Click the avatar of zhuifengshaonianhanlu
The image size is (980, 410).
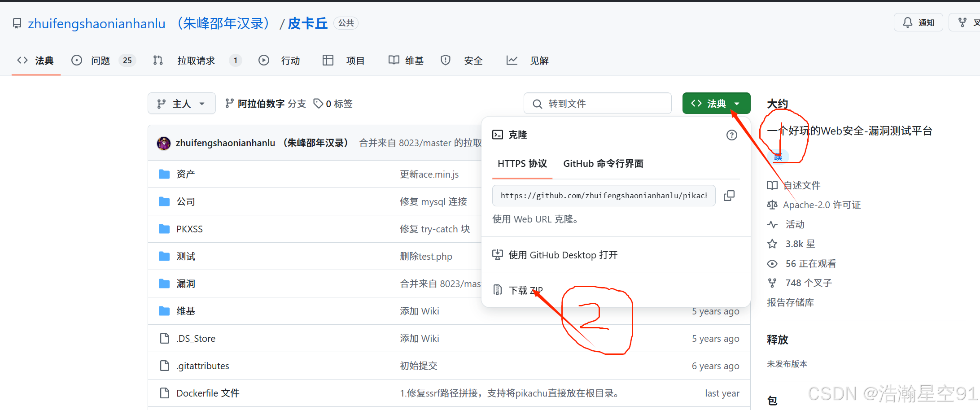tap(164, 143)
